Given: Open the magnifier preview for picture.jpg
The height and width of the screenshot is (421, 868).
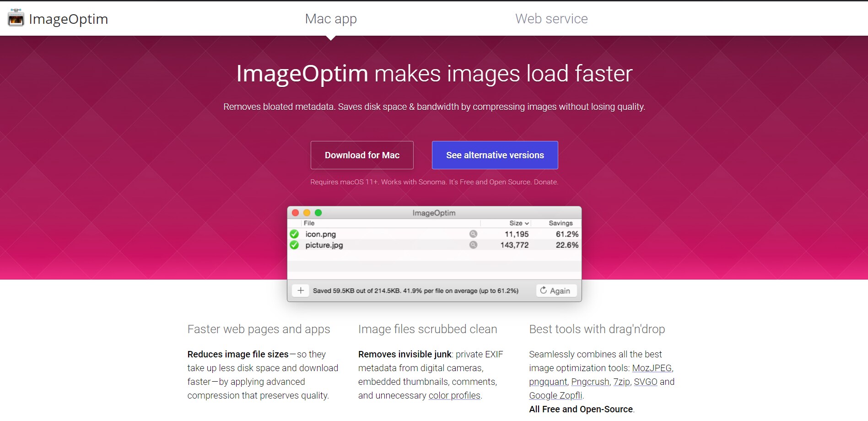Looking at the screenshot, I should click(473, 245).
